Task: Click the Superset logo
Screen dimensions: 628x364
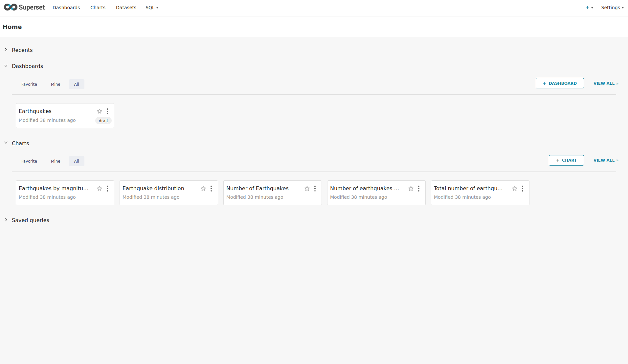Action: 24,7
